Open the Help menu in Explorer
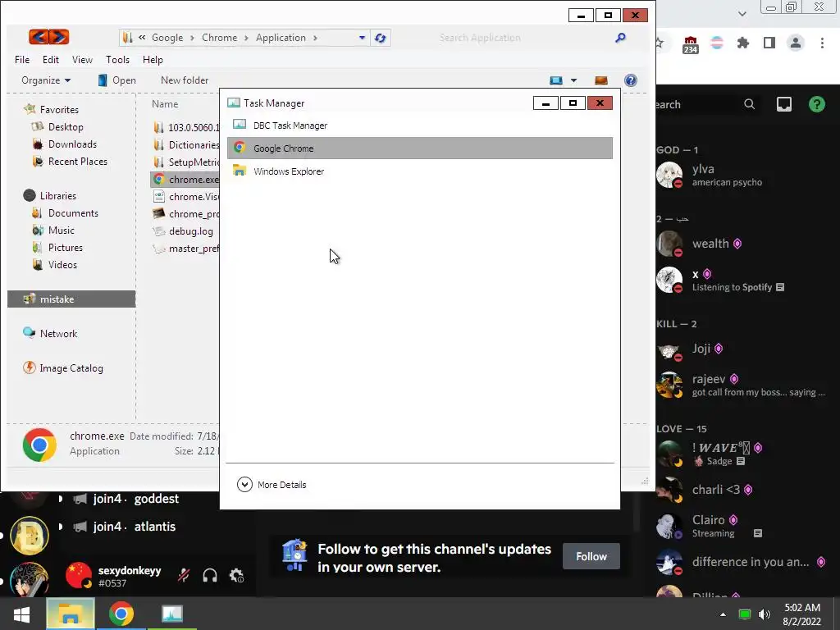840x630 pixels. point(153,59)
